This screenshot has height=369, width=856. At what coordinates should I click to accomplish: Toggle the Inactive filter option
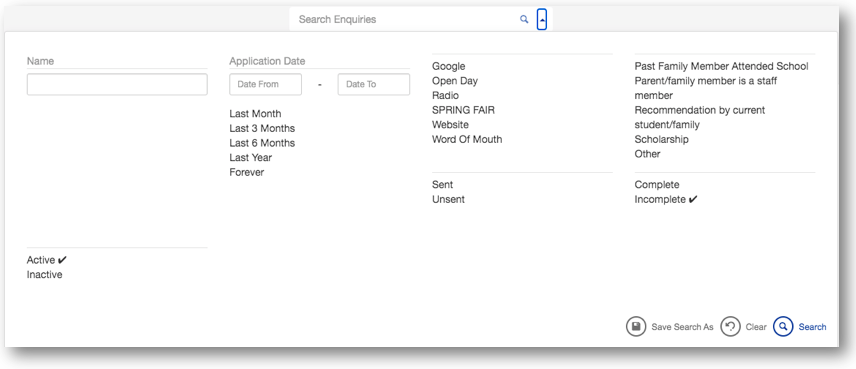click(x=44, y=275)
